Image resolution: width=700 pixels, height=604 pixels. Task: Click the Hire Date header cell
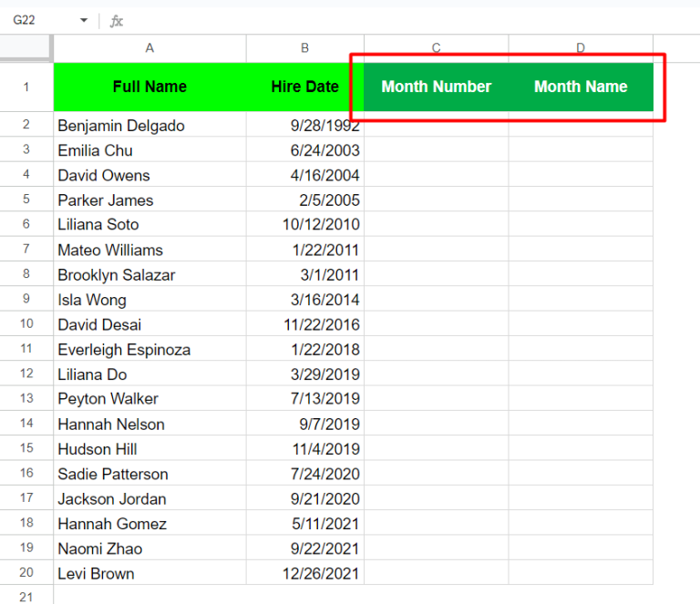[305, 87]
